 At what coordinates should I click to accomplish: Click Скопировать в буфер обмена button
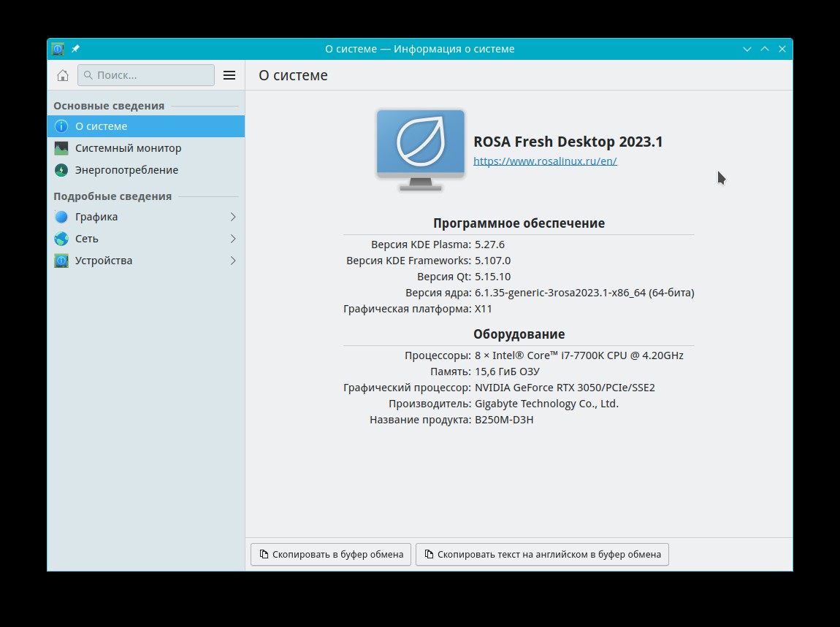[331, 554]
